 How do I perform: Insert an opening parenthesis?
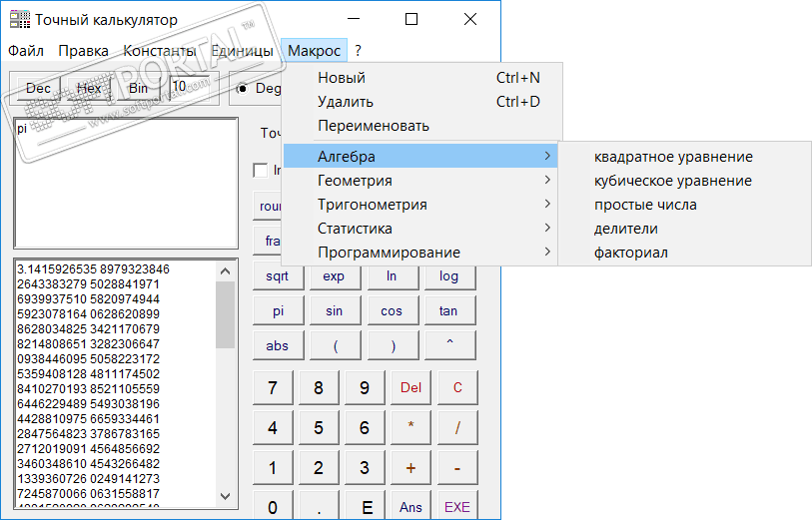pos(335,345)
